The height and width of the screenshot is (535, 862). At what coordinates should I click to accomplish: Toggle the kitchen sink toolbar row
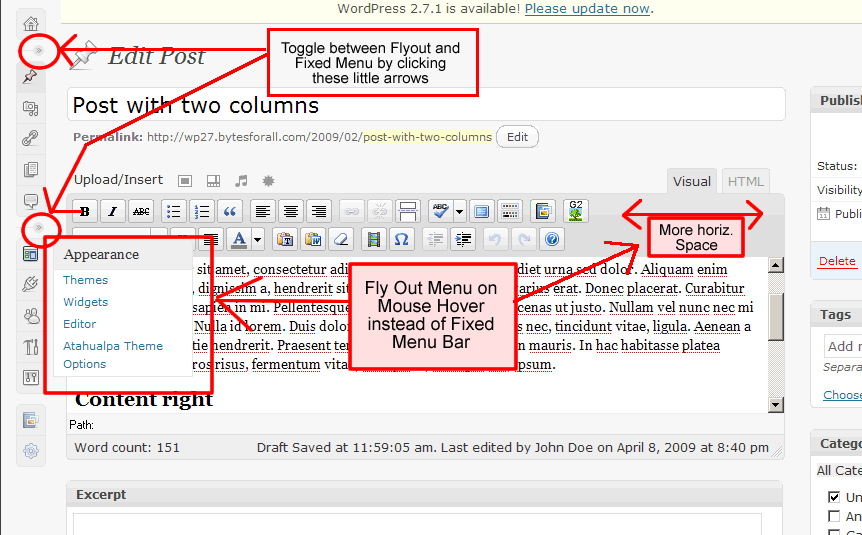pos(510,211)
